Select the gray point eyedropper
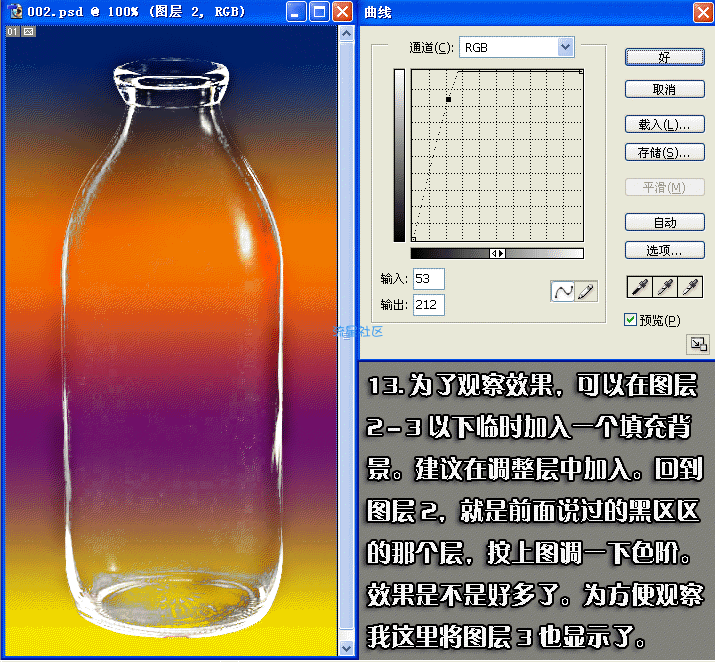The image size is (715, 662). [x=665, y=287]
